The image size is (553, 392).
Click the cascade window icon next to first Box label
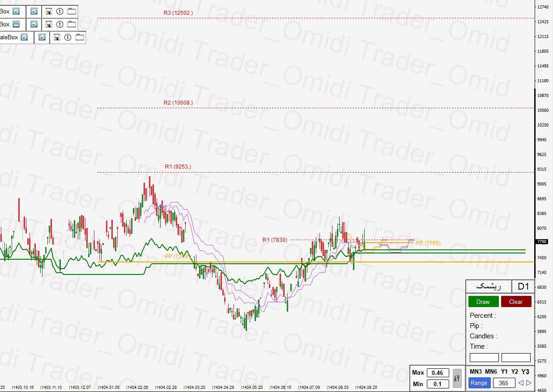[x=17, y=11]
